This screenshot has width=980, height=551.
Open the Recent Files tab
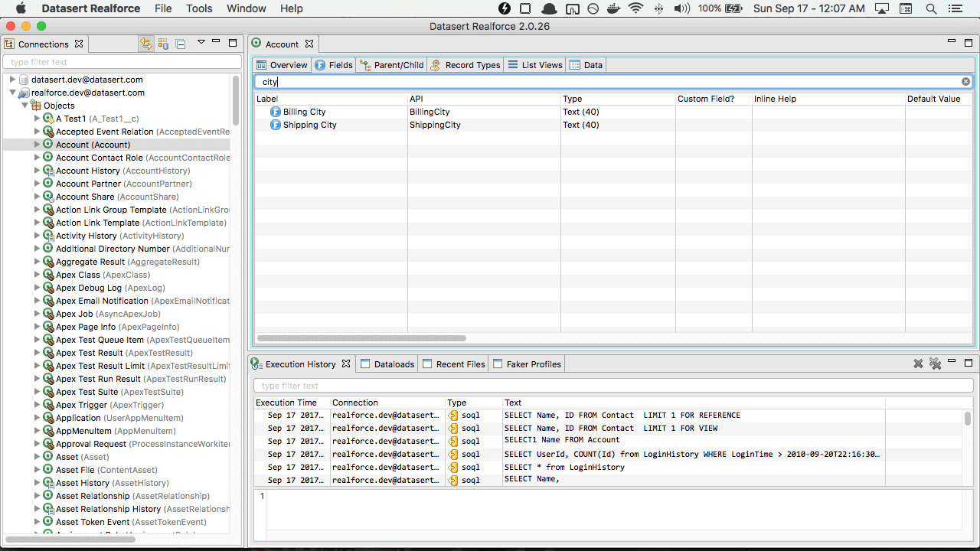453,364
